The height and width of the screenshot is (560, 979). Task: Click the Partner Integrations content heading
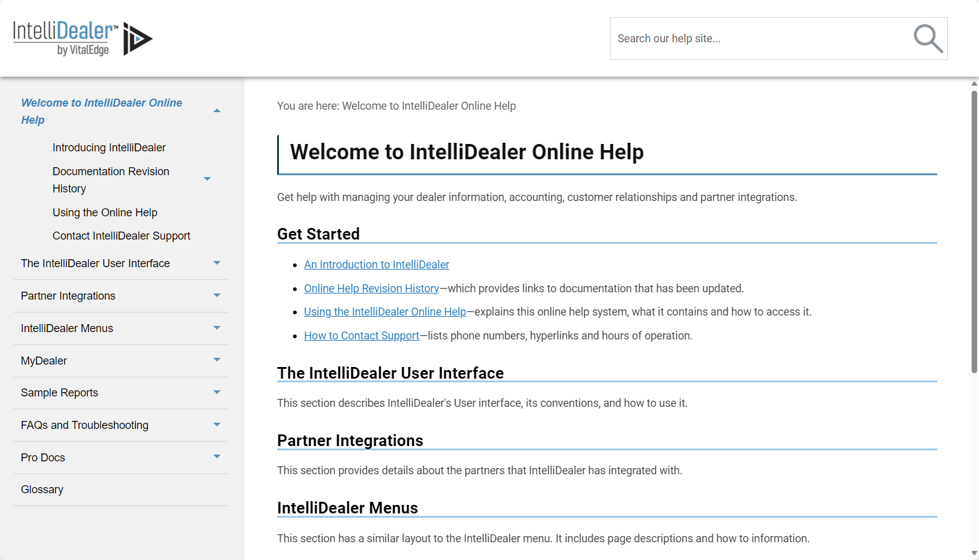pyautogui.click(x=350, y=441)
